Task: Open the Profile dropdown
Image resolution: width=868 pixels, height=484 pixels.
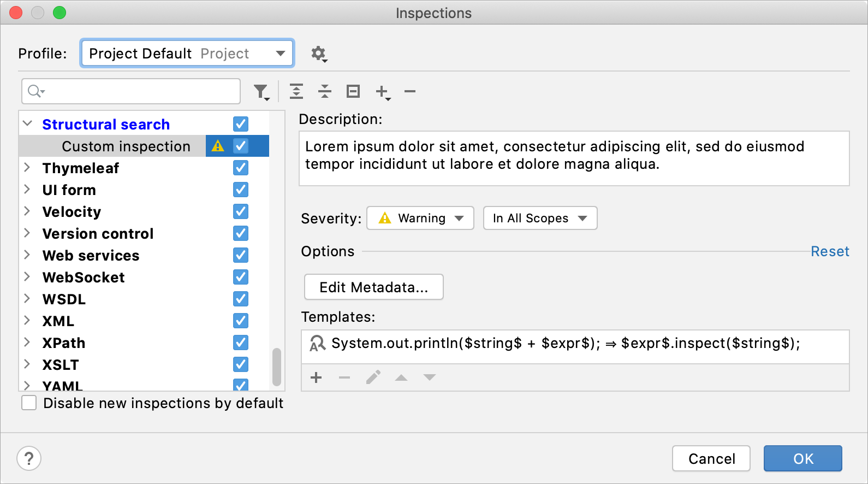Action: (187, 54)
